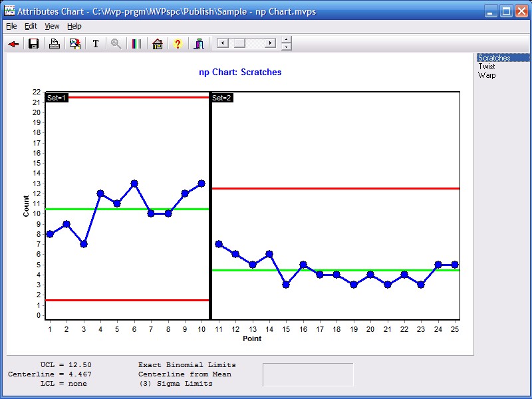The height and width of the screenshot is (399, 532).
Task: Open the Help menu
Action: point(74,26)
